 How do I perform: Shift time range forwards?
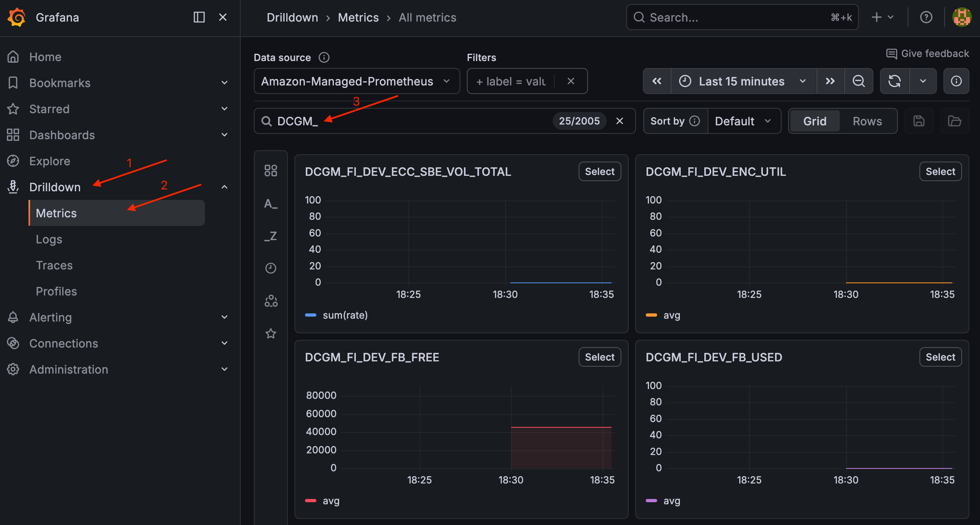(830, 81)
